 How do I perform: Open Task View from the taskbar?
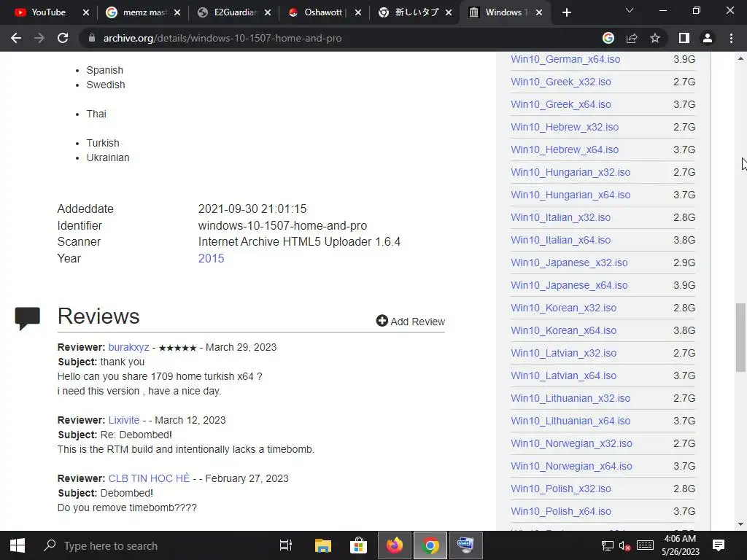pyautogui.click(x=286, y=545)
